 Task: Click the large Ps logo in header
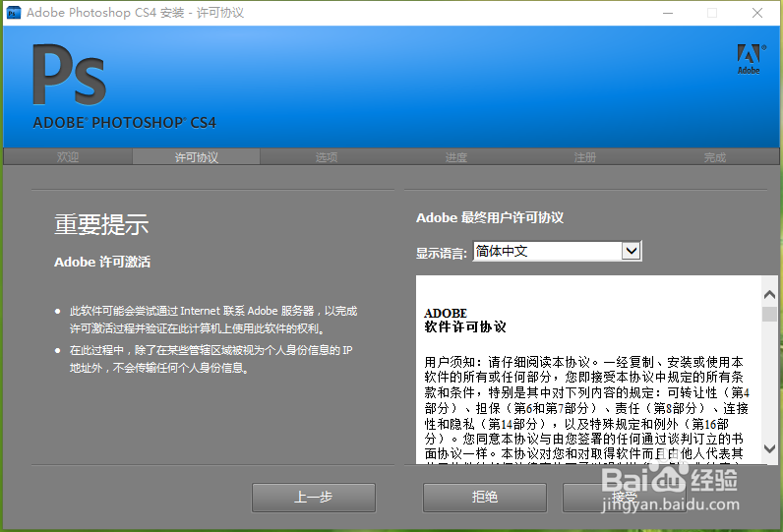(x=70, y=75)
